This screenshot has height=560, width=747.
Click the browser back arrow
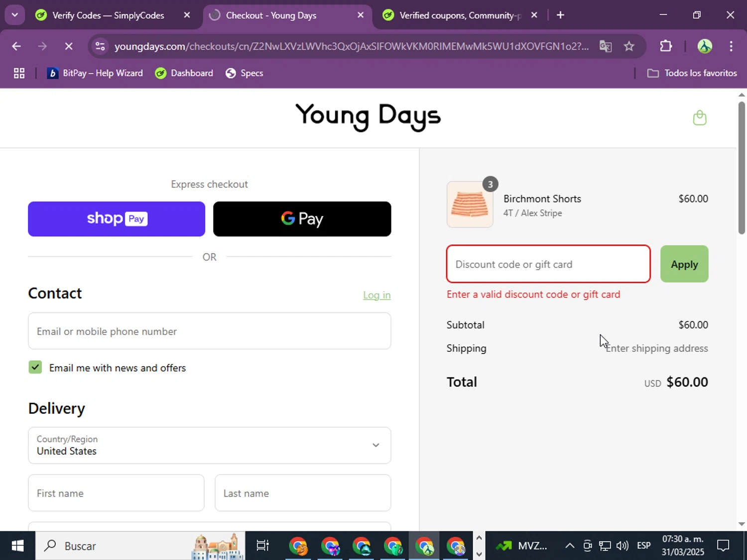pyautogui.click(x=16, y=46)
